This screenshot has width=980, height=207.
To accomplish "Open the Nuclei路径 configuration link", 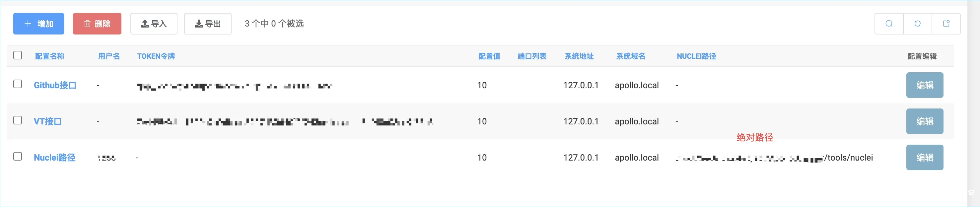I will 55,157.
